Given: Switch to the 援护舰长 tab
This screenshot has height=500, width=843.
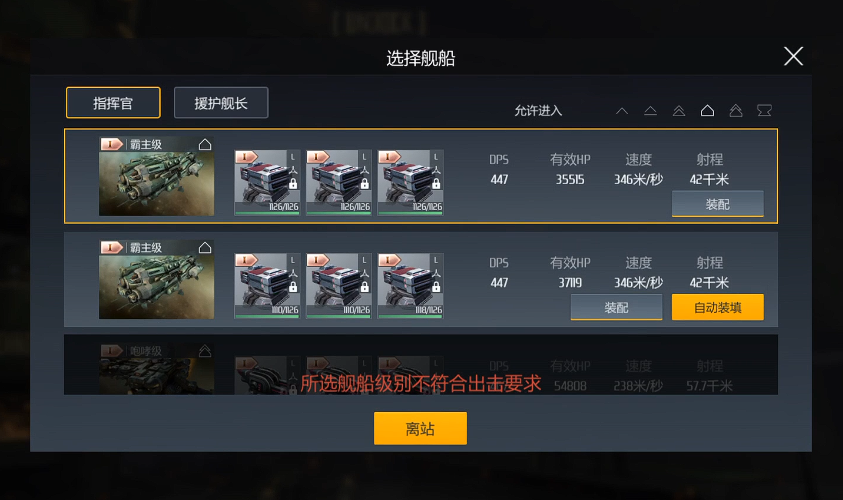Looking at the screenshot, I should (x=221, y=103).
